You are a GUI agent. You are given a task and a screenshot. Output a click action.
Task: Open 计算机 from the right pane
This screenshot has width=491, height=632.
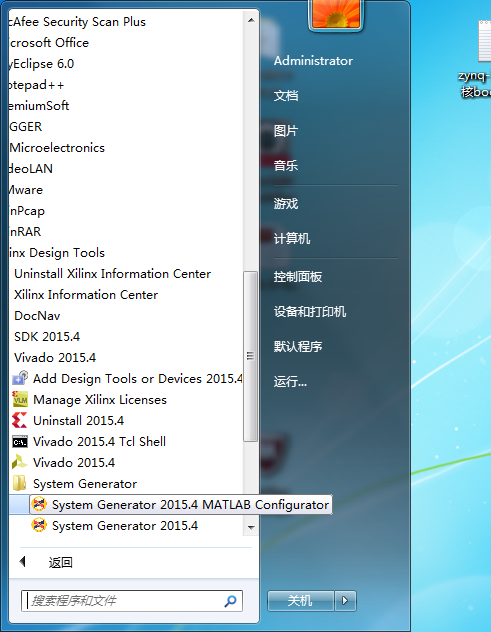pos(292,239)
